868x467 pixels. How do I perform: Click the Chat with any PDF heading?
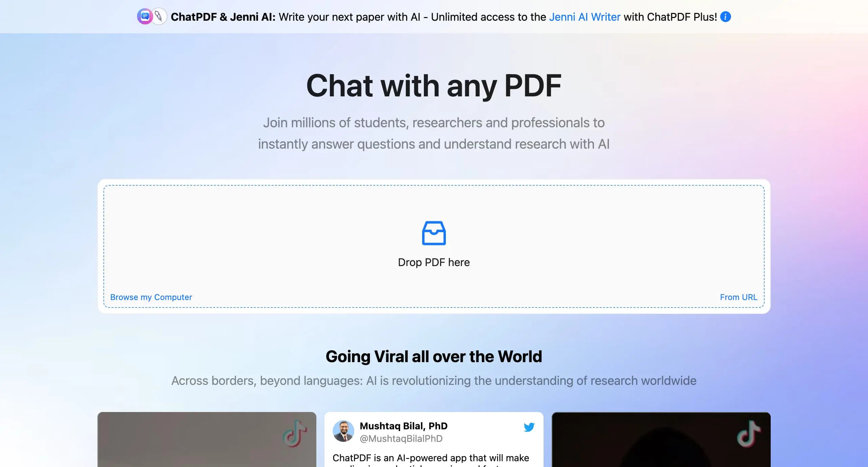tap(434, 86)
